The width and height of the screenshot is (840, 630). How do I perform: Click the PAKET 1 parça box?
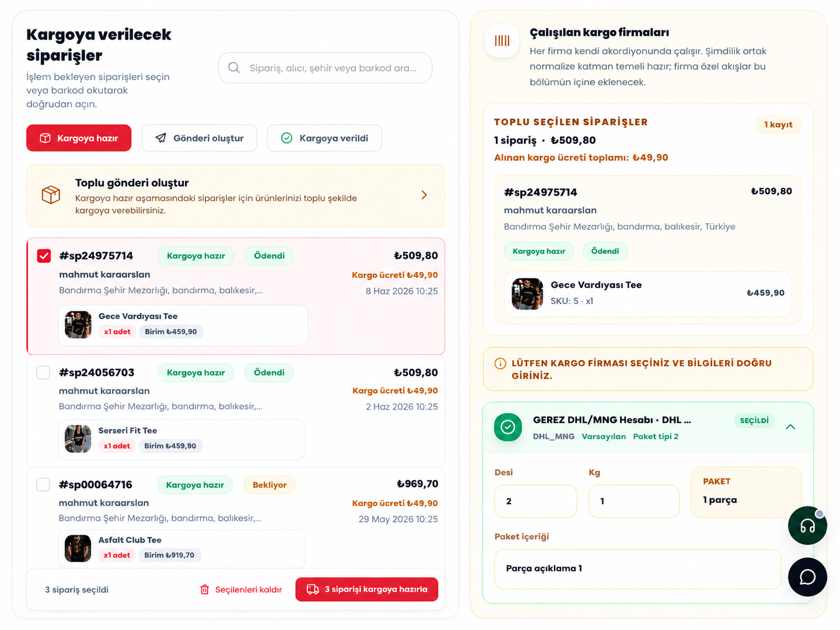(746, 493)
